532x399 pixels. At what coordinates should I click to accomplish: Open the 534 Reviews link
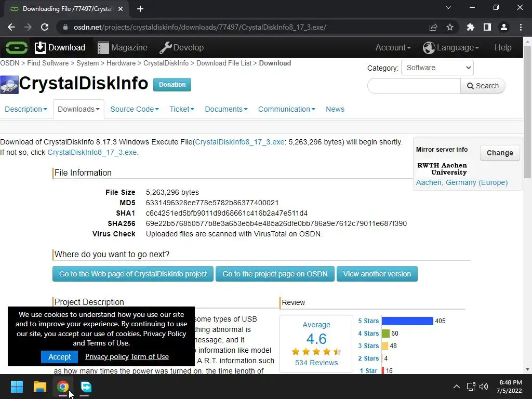316,363
